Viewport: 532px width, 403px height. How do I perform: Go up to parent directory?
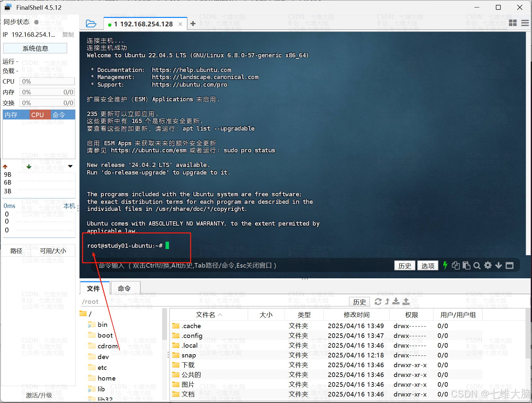tap(387, 301)
